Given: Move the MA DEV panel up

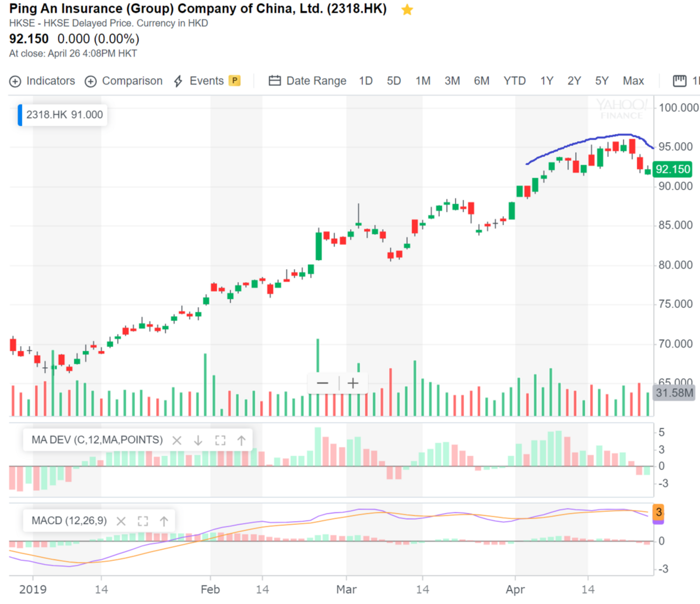Looking at the screenshot, I should [x=241, y=440].
